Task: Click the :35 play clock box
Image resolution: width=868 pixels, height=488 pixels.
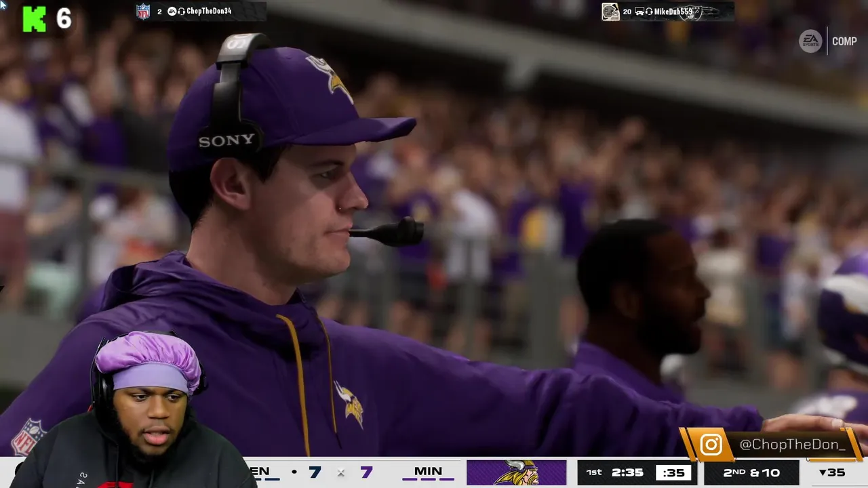Action: (673, 472)
